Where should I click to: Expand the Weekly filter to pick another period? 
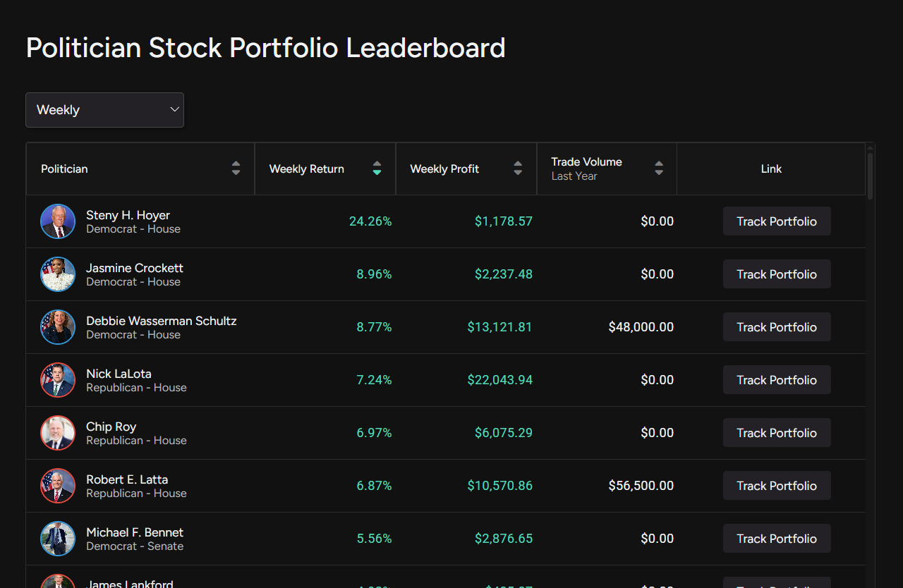(x=104, y=109)
